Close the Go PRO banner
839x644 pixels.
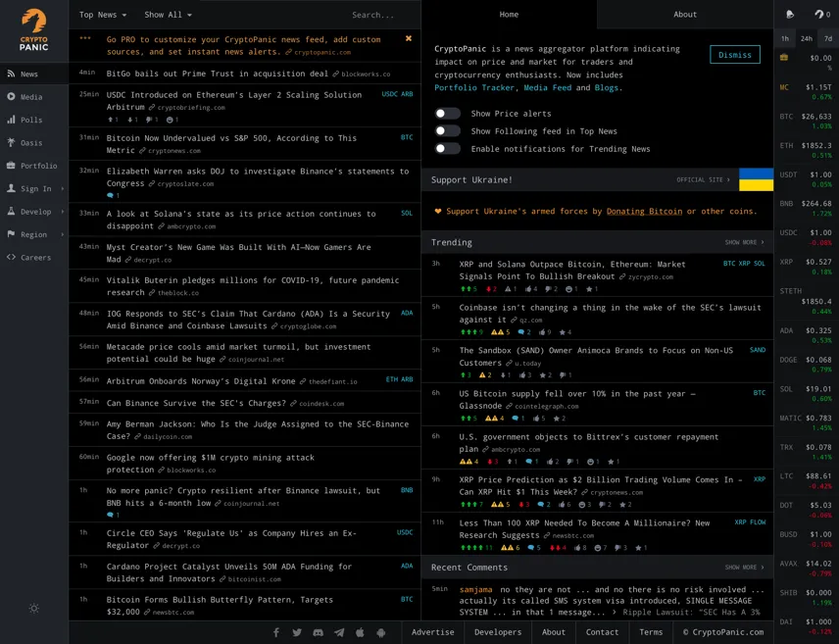(409, 38)
